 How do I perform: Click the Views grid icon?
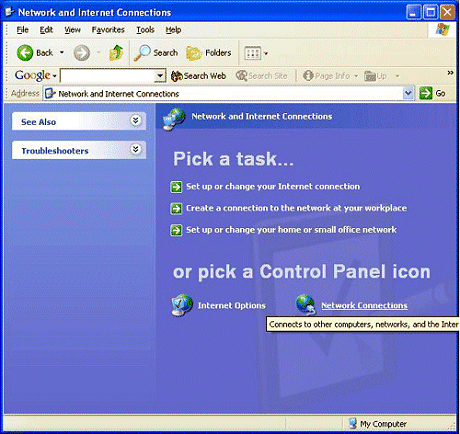pos(252,53)
